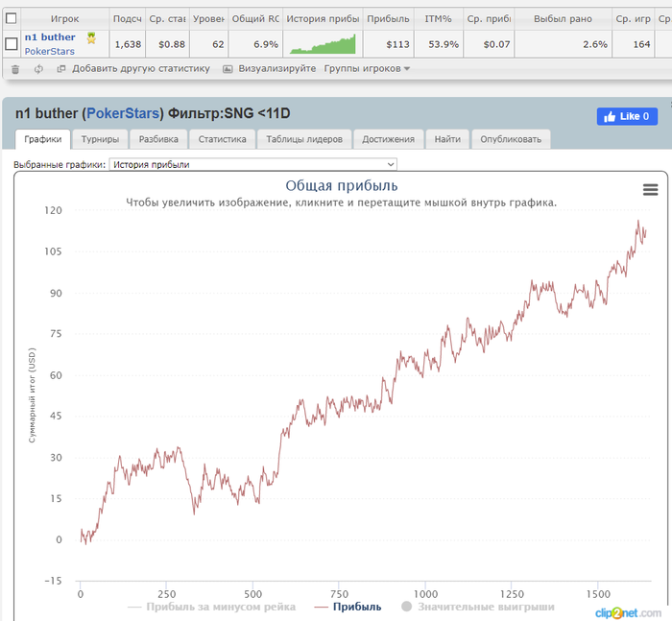This screenshot has height=621, width=672.
Task: Sort by the Прибыль column header
Action: point(388,19)
